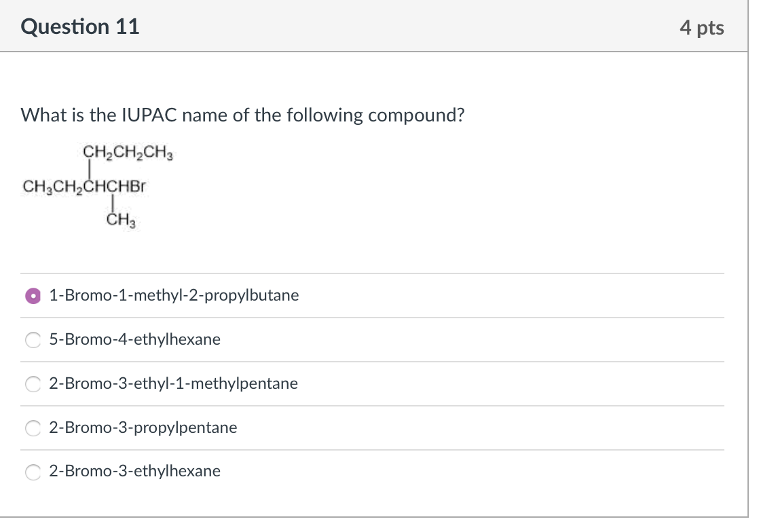
Task: Pick the 2-Bromo-3-ethylhexane answer choice
Action: tap(33, 471)
